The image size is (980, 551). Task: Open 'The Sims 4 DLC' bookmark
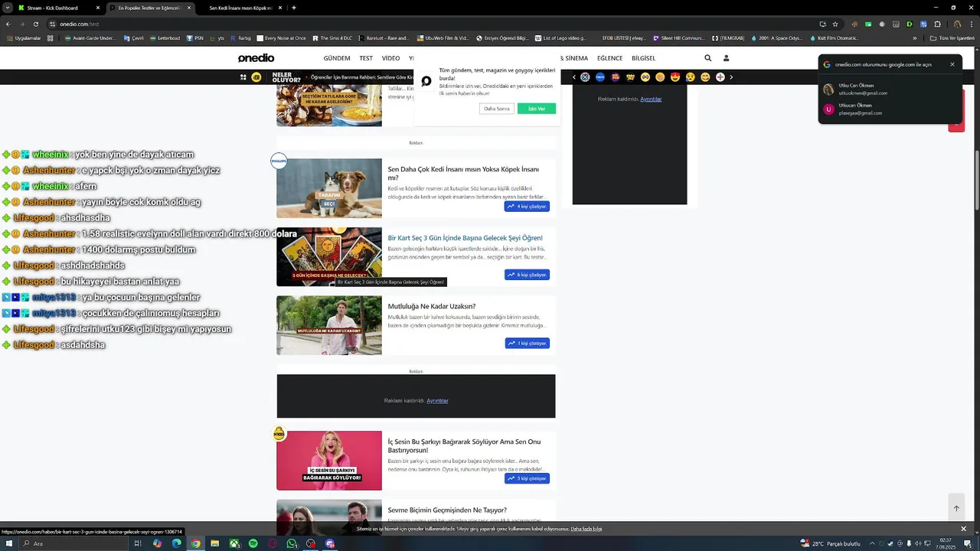point(332,37)
